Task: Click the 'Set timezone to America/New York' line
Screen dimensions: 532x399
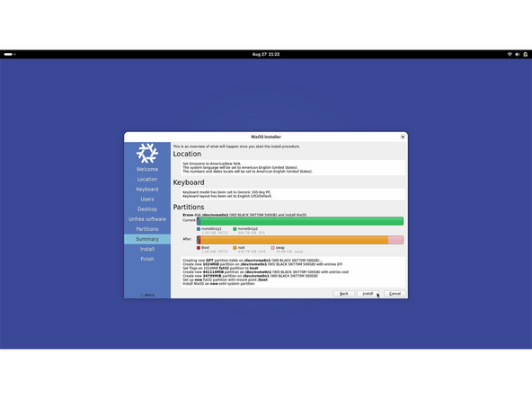Action: click(212, 164)
